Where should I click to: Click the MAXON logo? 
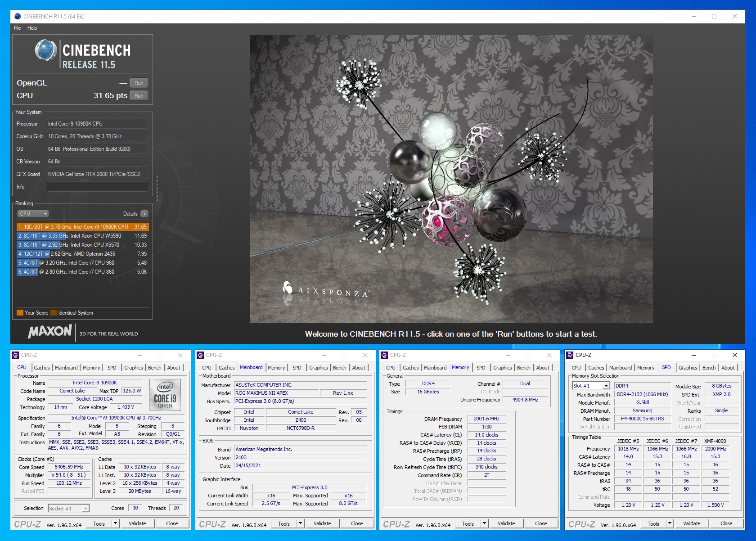pyautogui.click(x=49, y=332)
